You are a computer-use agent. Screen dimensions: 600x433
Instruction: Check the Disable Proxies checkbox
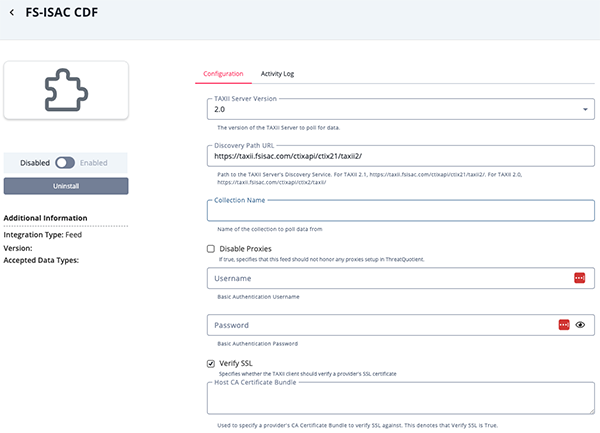pos(211,249)
